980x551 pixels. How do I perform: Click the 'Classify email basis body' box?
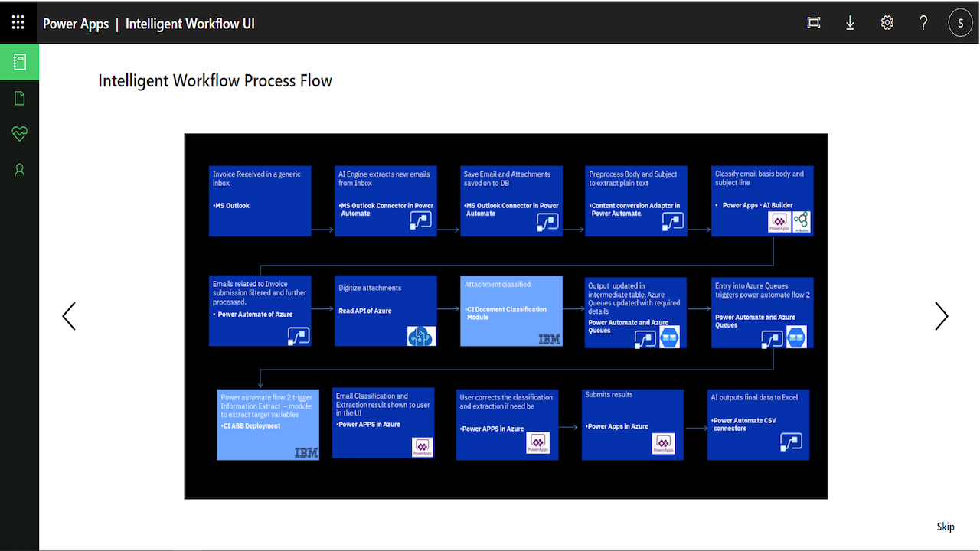coord(762,201)
